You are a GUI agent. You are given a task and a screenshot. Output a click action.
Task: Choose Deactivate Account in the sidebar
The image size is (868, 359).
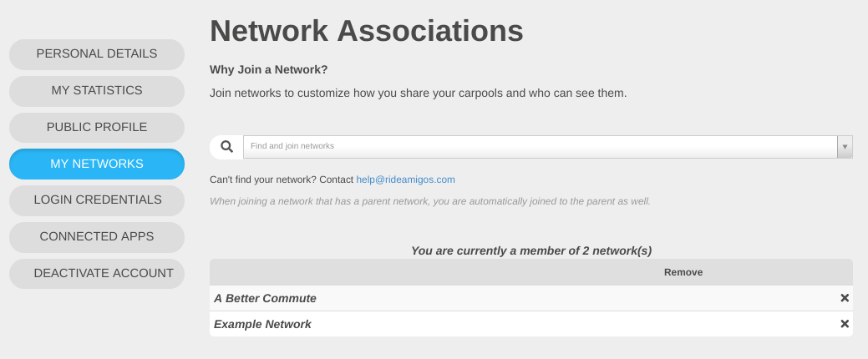[97, 274]
